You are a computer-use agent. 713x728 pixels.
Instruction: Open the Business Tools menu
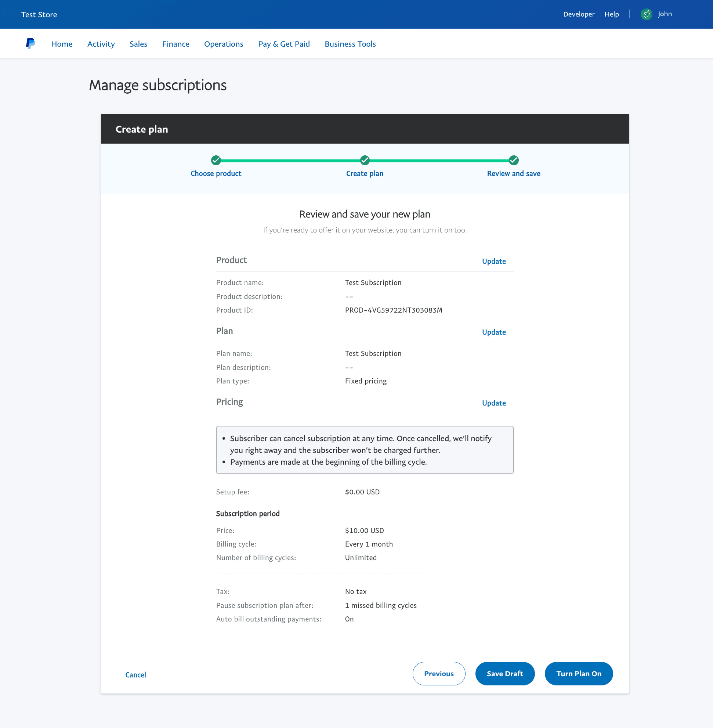[350, 44]
